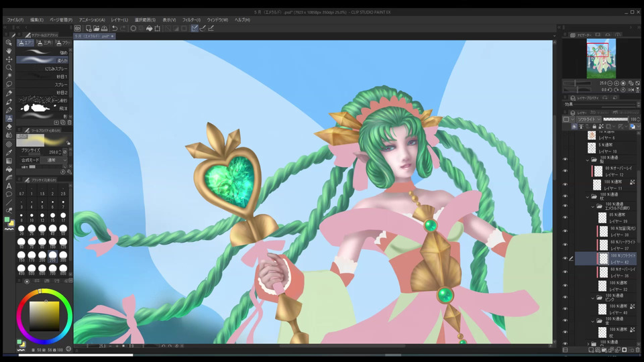The image size is (644, 362).
Task: Select the Zoom magnifier tool
Action: (9, 68)
